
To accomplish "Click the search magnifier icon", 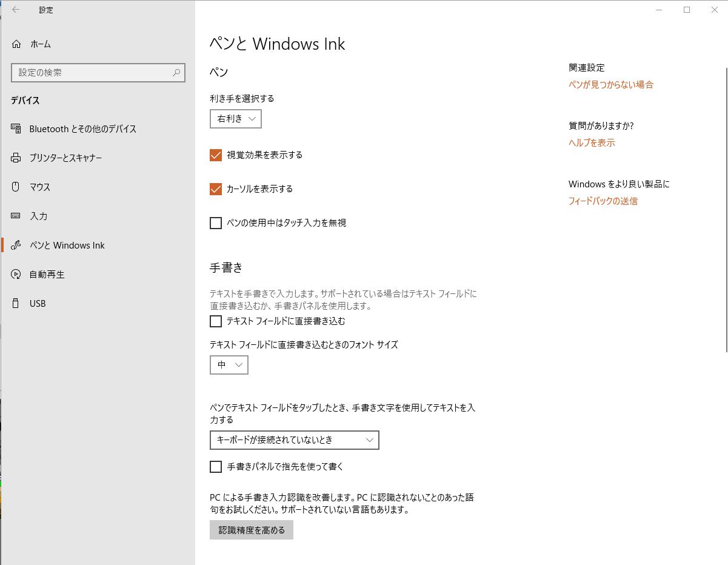I will pyautogui.click(x=176, y=72).
